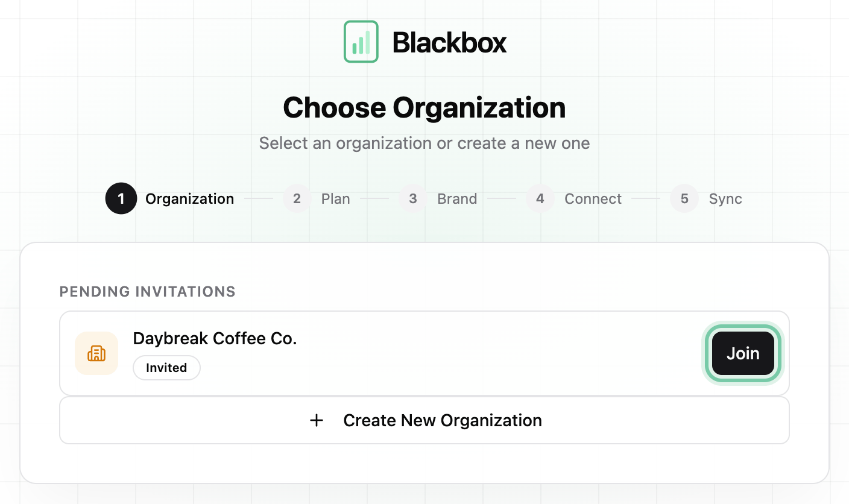Create New Organization button
Image resolution: width=849 pixels, height=504 pixels.
[x=424, y=420]
